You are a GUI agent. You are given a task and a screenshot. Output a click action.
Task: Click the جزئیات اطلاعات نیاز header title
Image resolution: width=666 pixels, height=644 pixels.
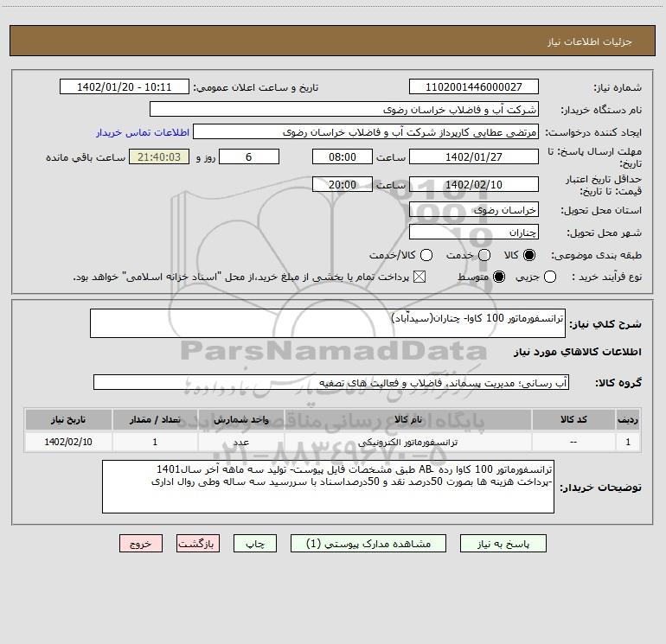pos(590,41)
